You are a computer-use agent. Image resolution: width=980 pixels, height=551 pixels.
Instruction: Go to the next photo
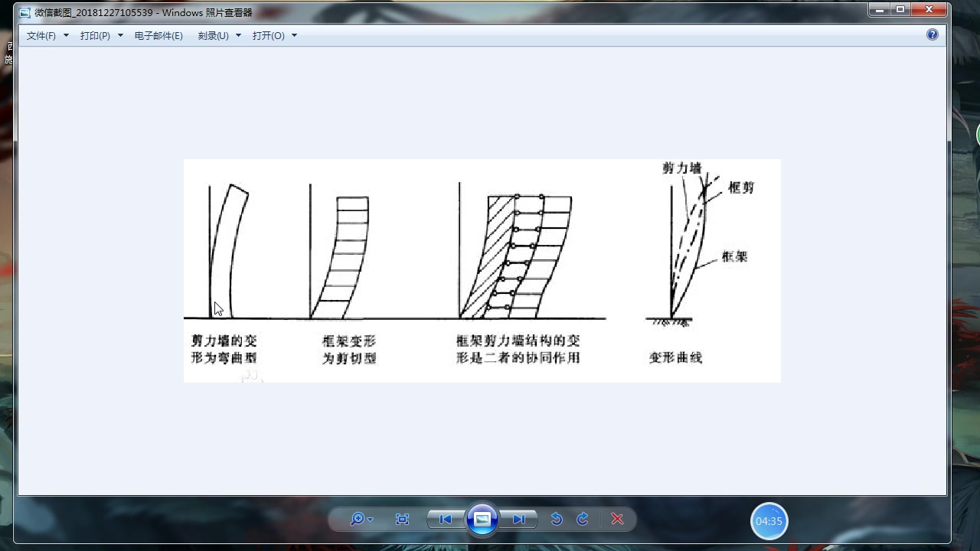coord(519,519)
